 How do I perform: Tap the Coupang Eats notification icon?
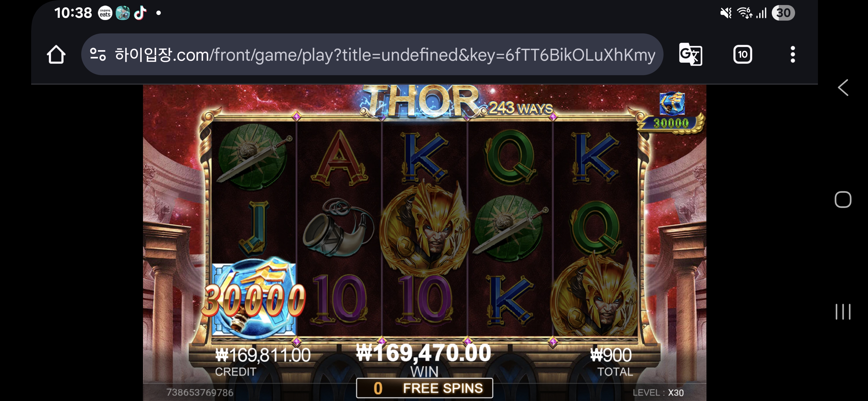[x=105, y=13]
